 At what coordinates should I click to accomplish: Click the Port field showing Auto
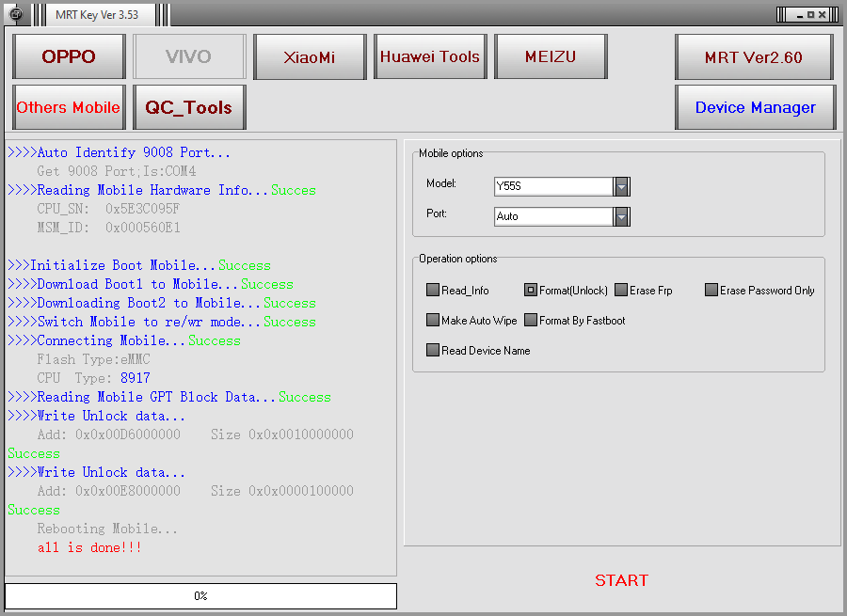coord(553,217)
